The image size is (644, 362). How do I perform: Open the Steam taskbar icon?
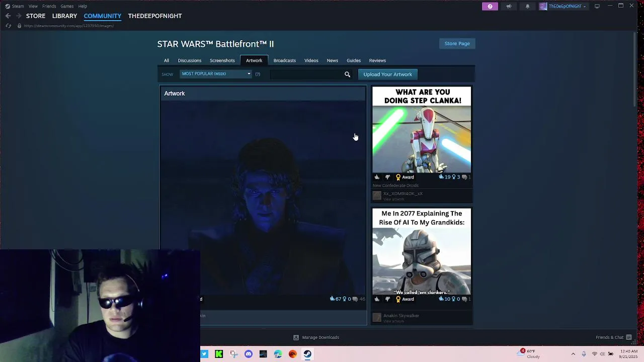[x=307, y=354]
